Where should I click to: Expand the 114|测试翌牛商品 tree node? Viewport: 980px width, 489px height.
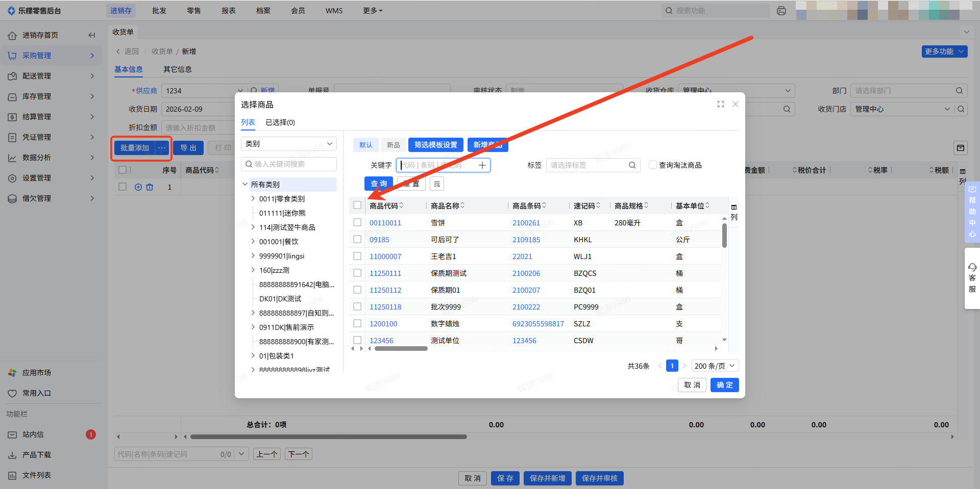pos(253,227)
